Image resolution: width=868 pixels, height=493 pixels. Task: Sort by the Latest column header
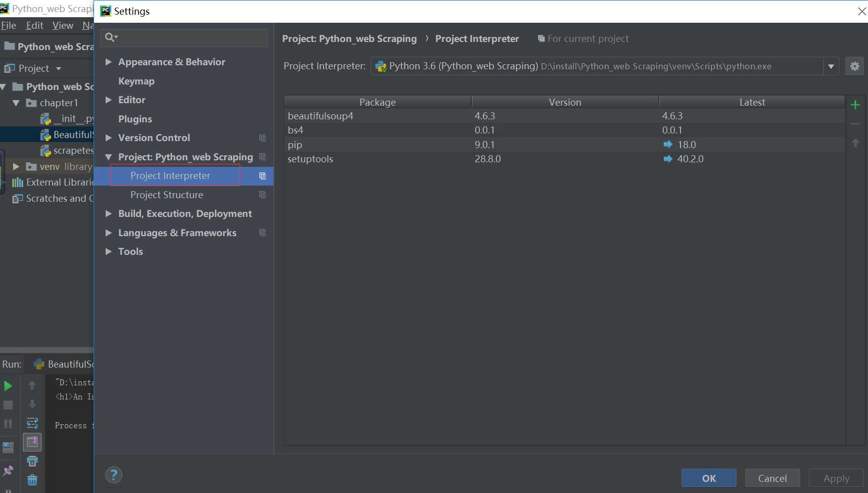click(752, 102)
